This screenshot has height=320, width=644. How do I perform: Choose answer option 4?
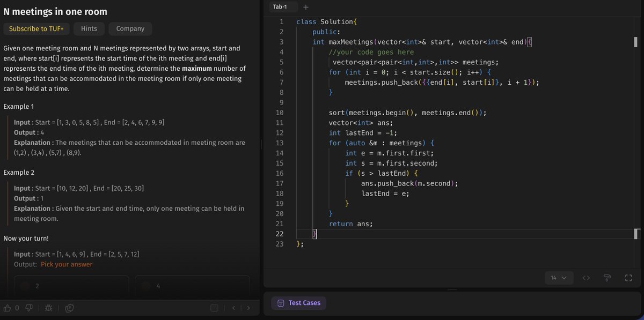(192, 286)
